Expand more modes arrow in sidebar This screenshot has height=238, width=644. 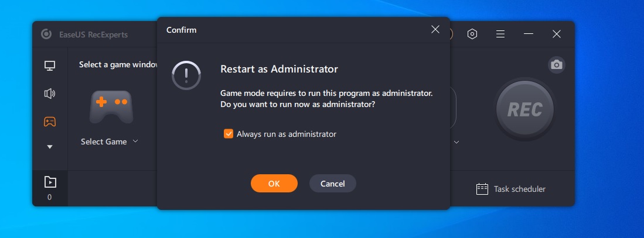[x=50, y=147]
